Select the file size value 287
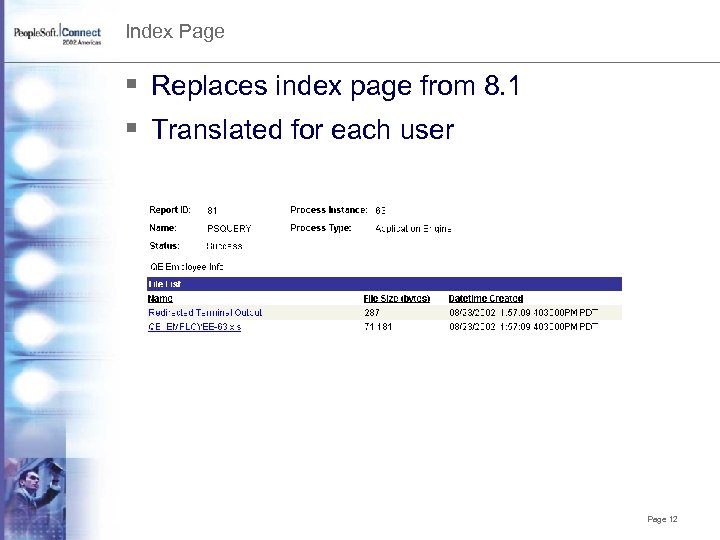 click(x=372, y=313)
